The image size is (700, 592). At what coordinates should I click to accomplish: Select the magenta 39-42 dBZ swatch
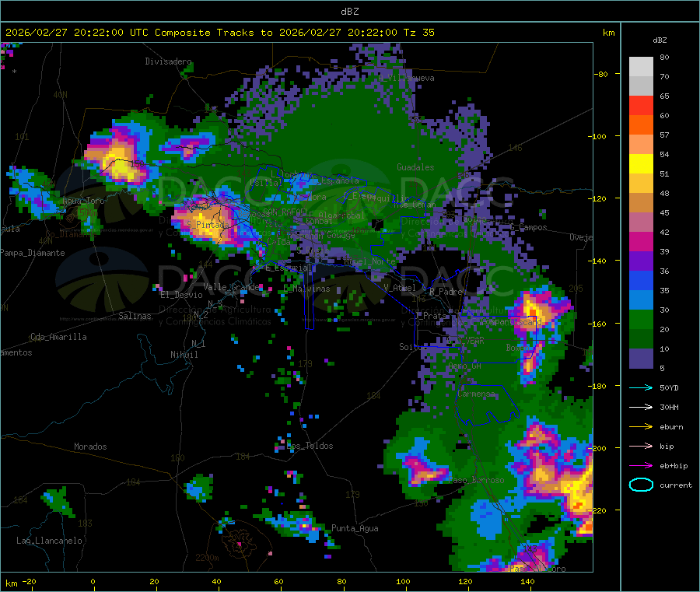pos(641,241)
